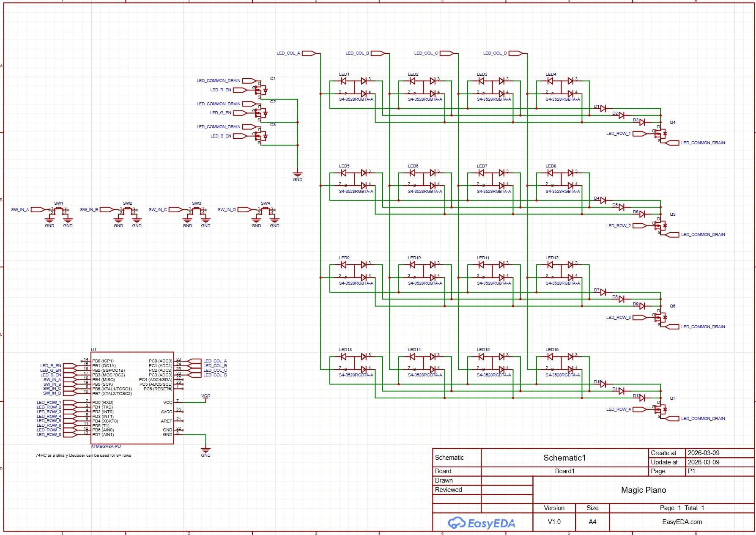The image size is (756, 535).
Task: Click the PC6 (RESET#) pin label
Action: click(158, 389)
